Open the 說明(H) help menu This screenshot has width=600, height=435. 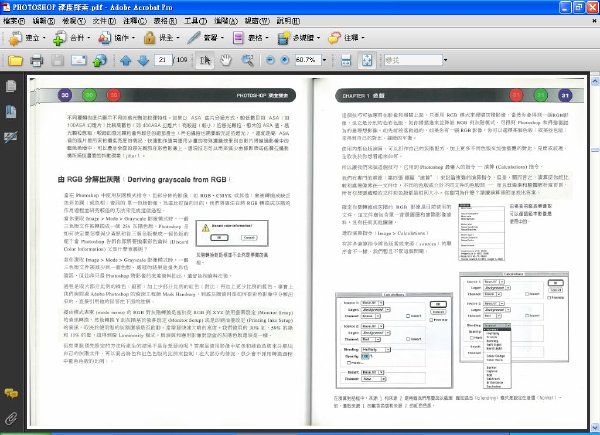coord(288,21)
